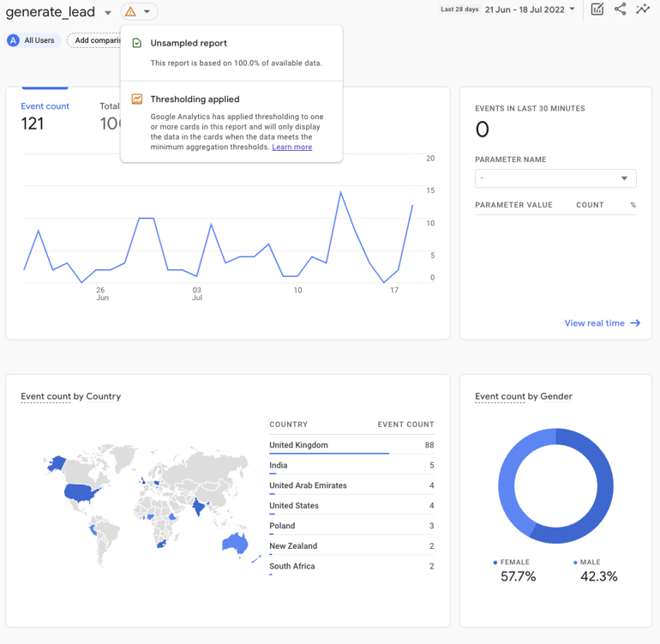The image size is (660, 644).
Task: Click the Events in last 30 minutes value 0
Action: 483,129
